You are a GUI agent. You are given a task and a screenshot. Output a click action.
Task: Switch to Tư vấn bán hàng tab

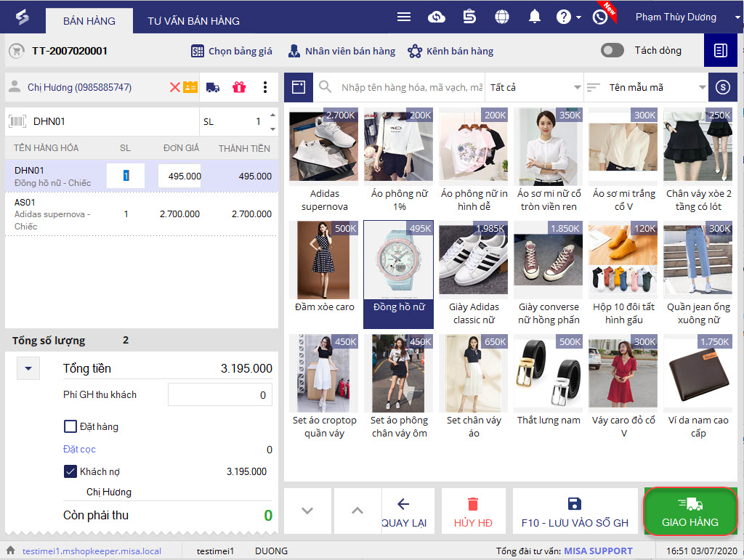click(193, 21)
